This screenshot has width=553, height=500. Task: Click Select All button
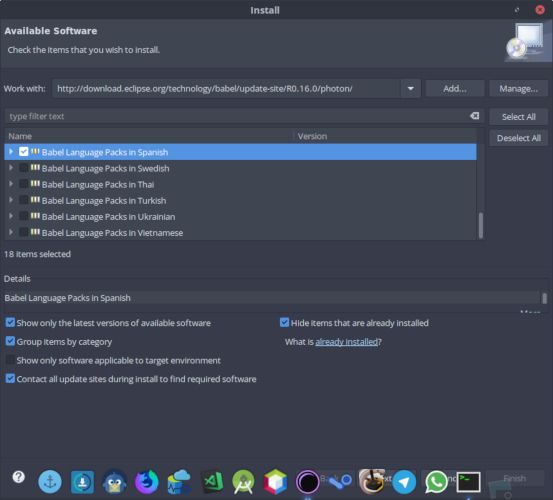tap(518, 116)
